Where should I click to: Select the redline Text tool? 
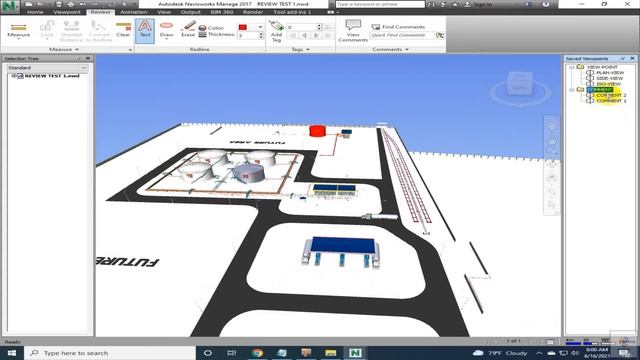point(145,31)
